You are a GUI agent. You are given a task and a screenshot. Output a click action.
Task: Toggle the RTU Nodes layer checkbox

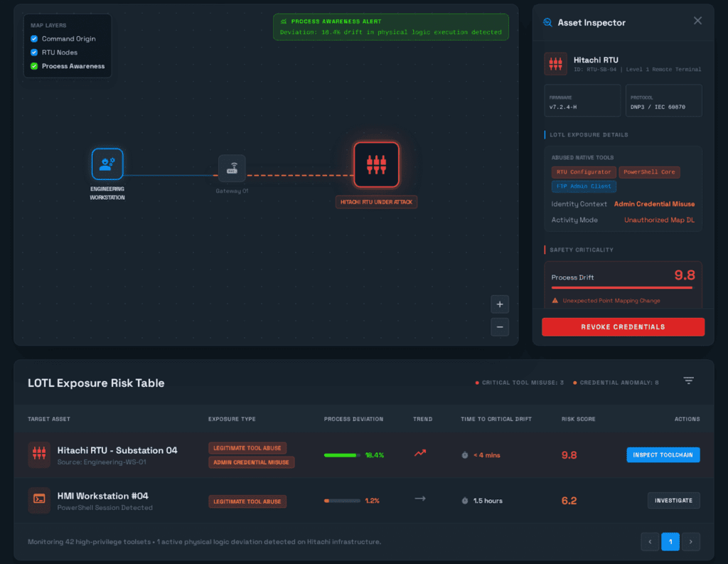click(x=34, y=52)
